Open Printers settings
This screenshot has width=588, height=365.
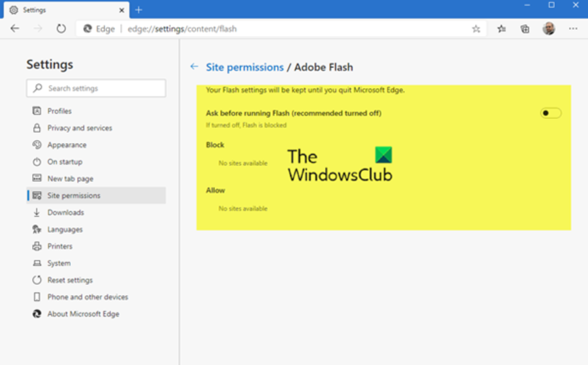pos(96,246)
